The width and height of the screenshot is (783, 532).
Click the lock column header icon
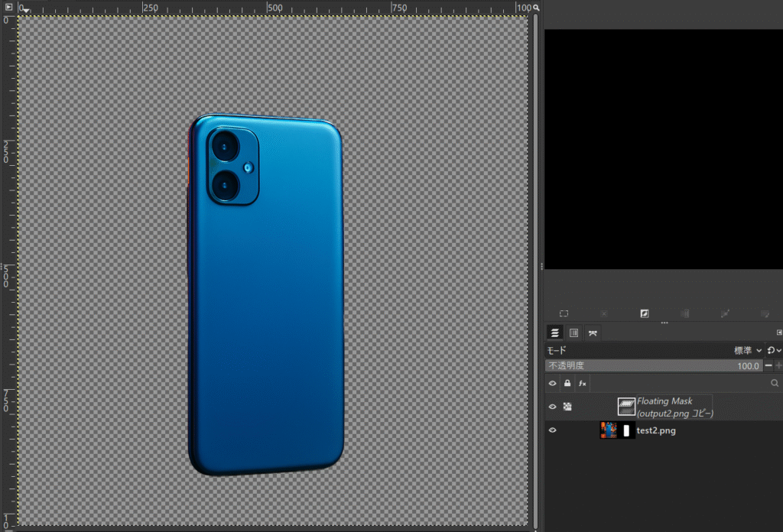coord(567,383)
